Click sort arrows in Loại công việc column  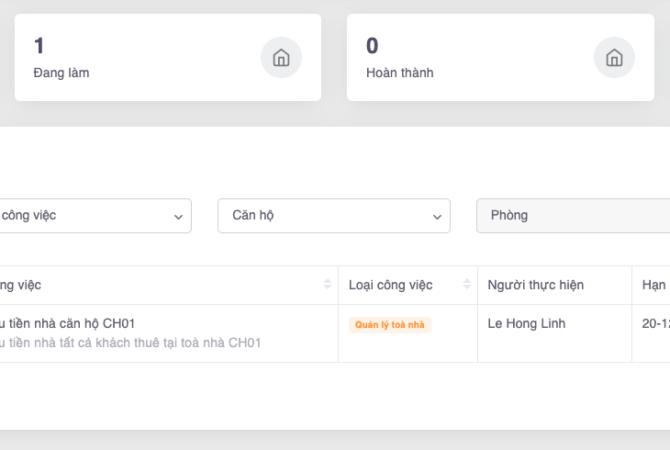[x=465, y=285]
